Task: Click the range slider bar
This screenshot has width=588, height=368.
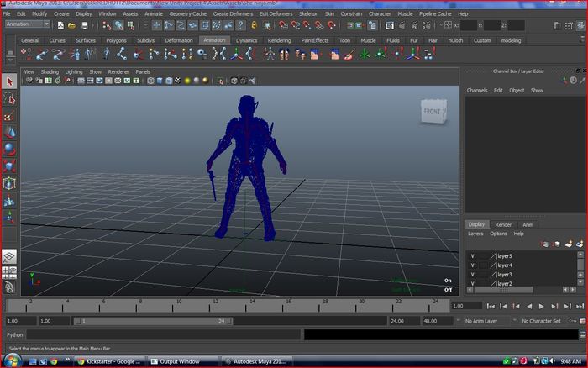Action: pos(153,321)
